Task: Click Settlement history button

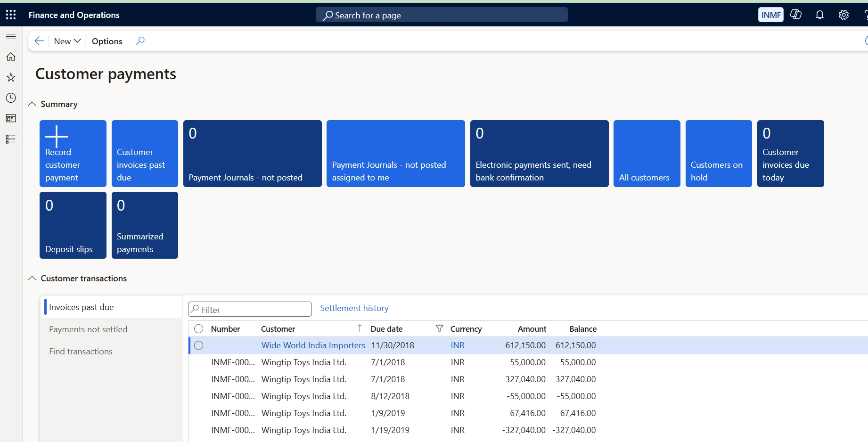Action: click(354, 308)
